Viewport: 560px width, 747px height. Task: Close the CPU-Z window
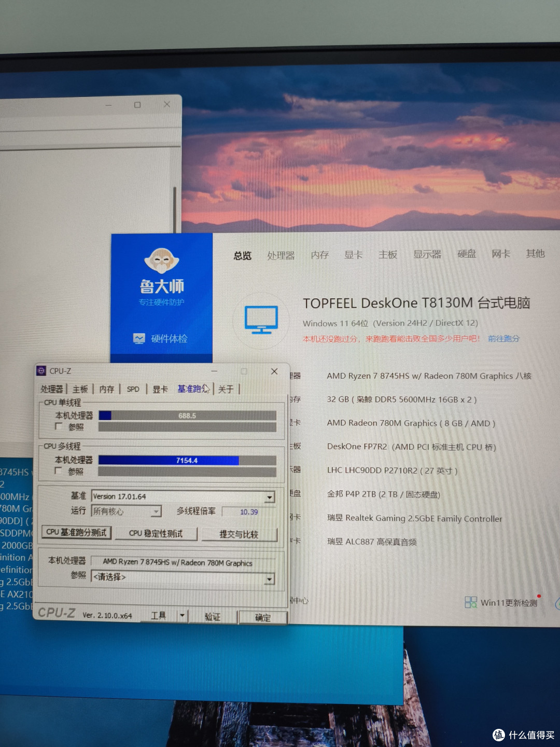click(x=274, y=371)
